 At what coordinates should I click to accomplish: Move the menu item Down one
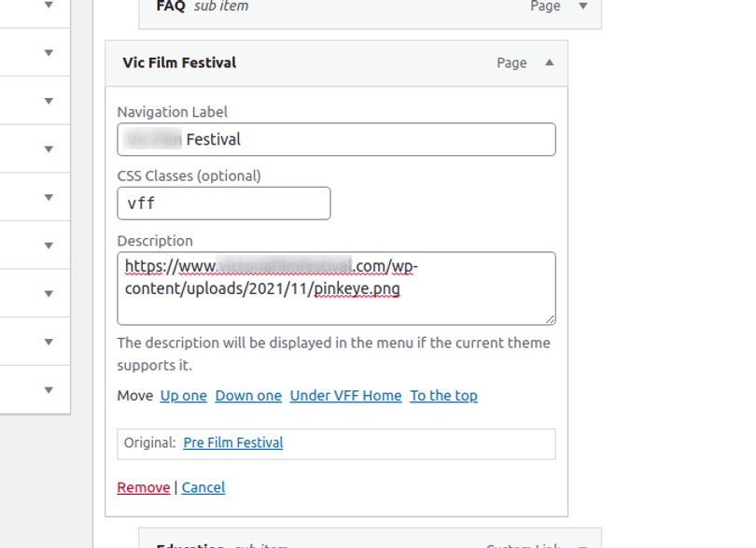(x=247, y=395)
